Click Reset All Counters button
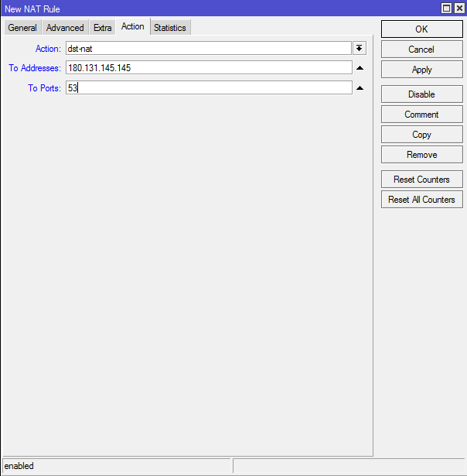 [421, 200]
